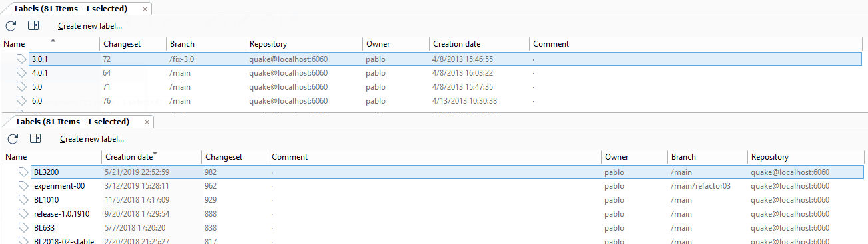The width and height of the screenshot is (868, 244).
Task: Select label row experiment-00
Action: [448, 186]
